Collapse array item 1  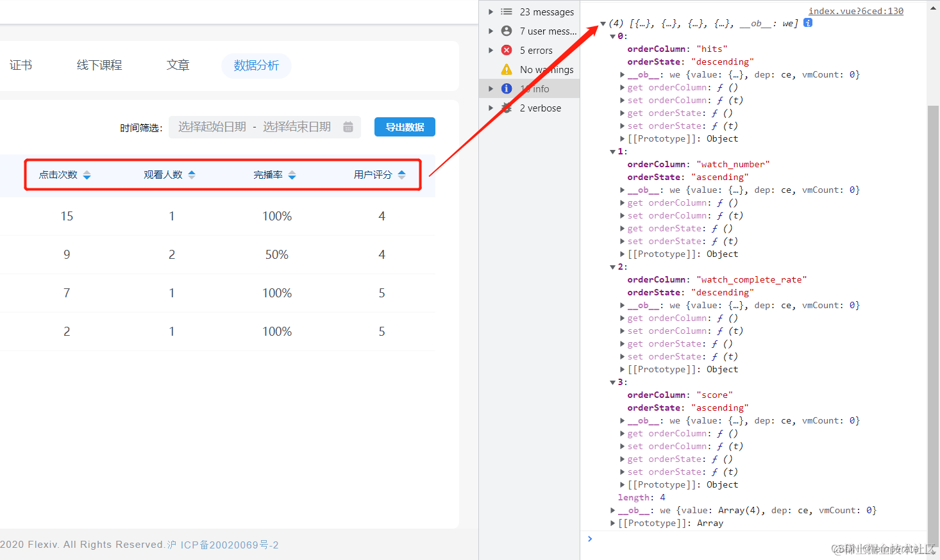pyautogui.click(x=613, y=152)
